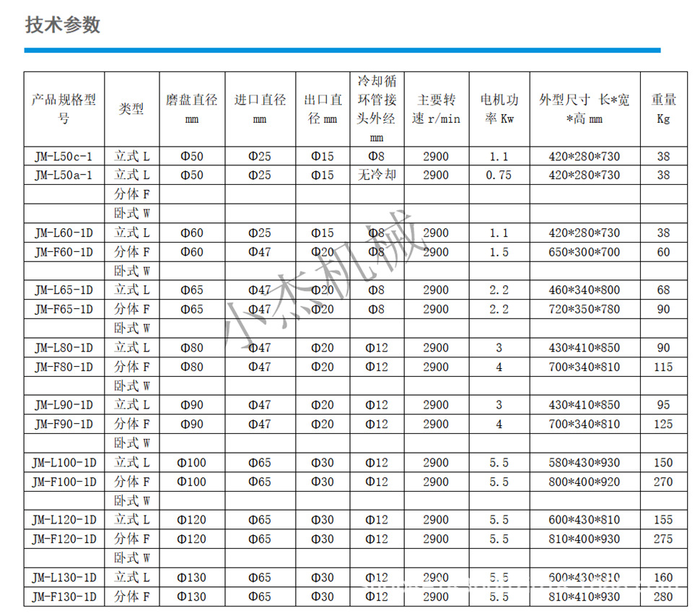The image size is (700, 613).
Task: Click the JM-F60-1D model cell
Action: [x=64, y=252]
